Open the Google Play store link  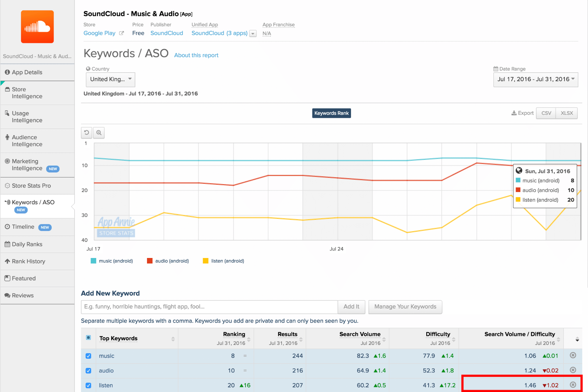coord(99,33)
